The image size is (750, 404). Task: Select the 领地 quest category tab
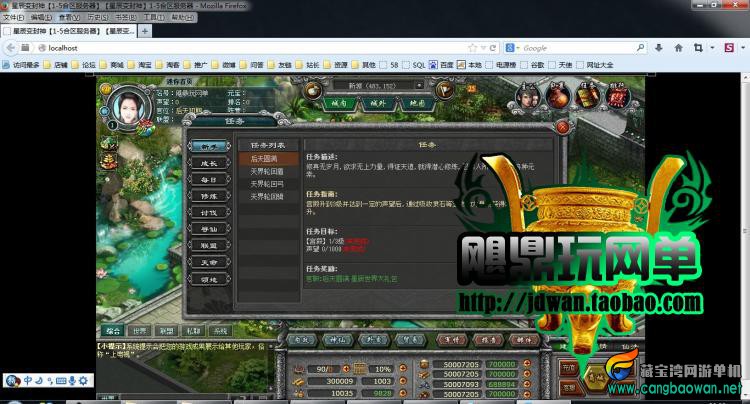tap(210, 279)
